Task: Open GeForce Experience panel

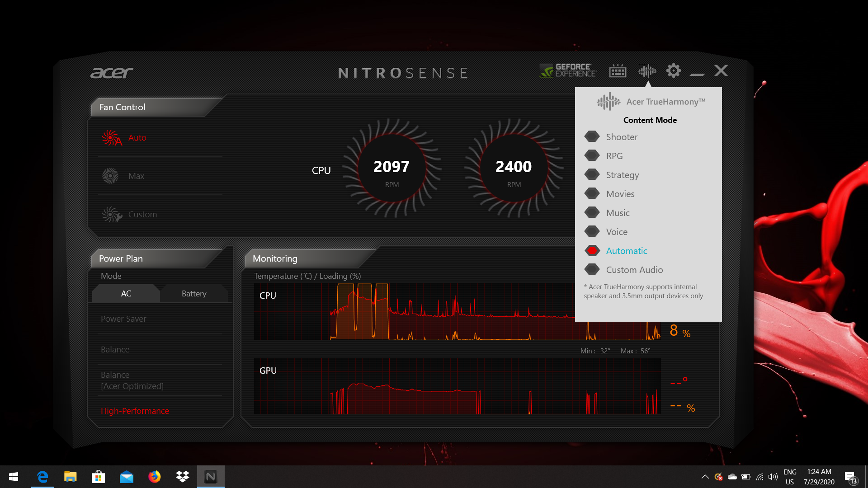Action: coord(567,71)
